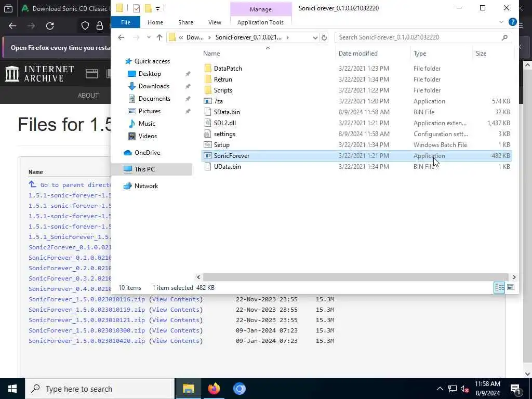
Task: Select the SonicForever application icon
Action: [208, 155]
